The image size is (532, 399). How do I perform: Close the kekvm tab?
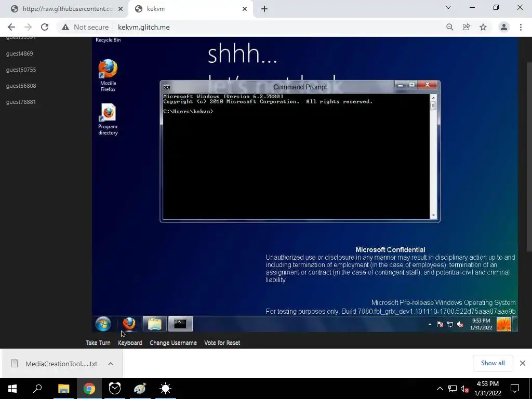[x=245, y=9]
